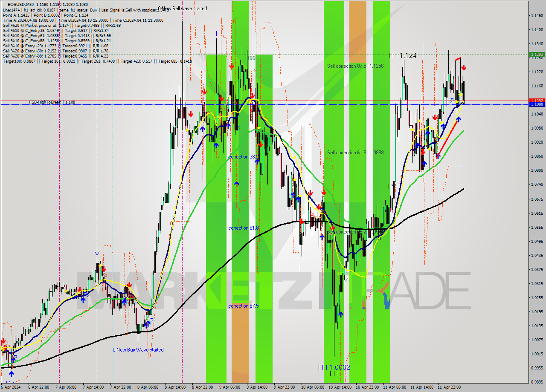The width and height of the screenshot is (546, 392).
Task: Click the 1.1400 price axis label
Action: click(537, 30)
